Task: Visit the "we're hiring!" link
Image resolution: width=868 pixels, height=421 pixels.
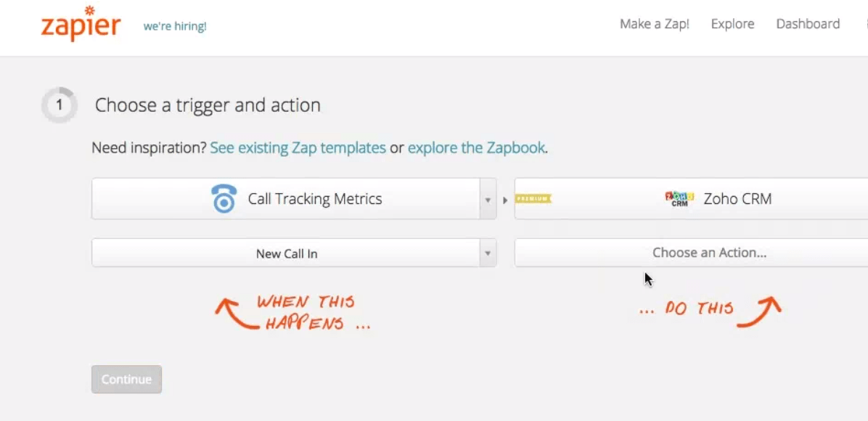Action: coord(175,26)
